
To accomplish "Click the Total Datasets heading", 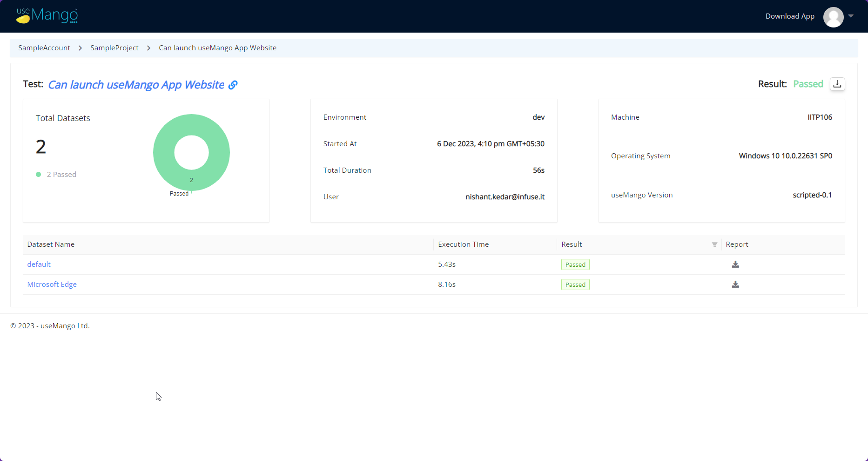I will click(x=63, y=118).
